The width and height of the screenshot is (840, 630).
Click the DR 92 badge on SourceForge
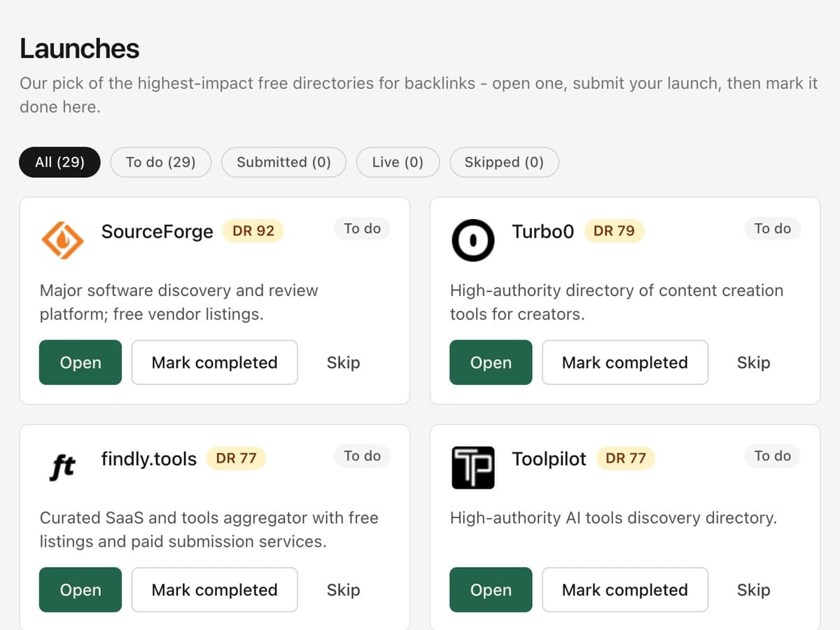(253, 231)
